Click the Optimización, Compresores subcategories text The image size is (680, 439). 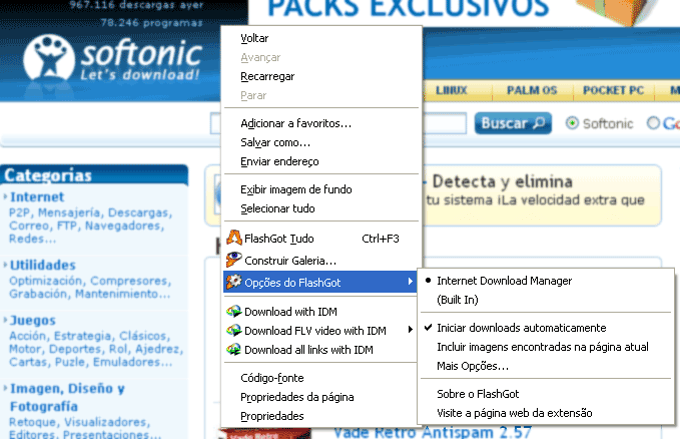(90, 287)
